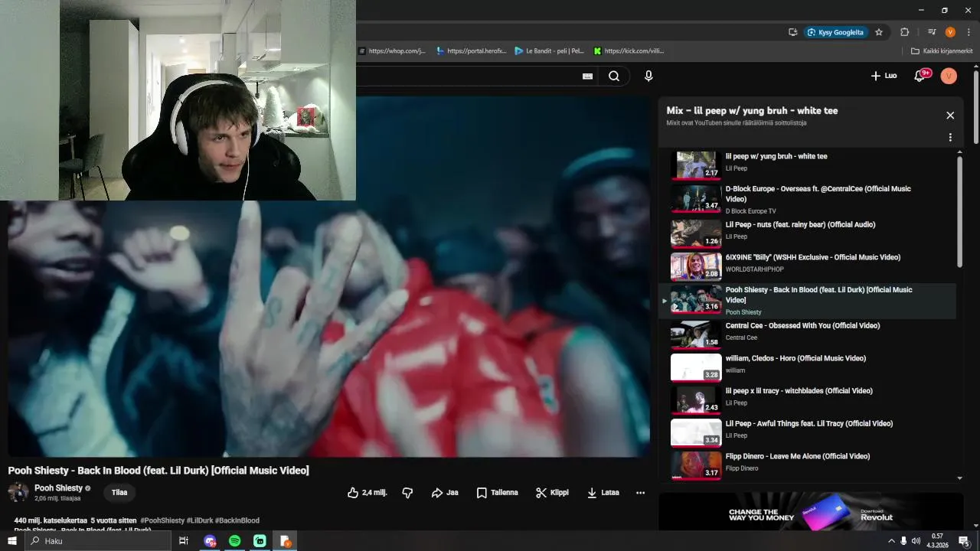This screenshot has height=551, width=980.
Task: Click the #PoohShiesty hashtag
Action: tap(162, 520)
